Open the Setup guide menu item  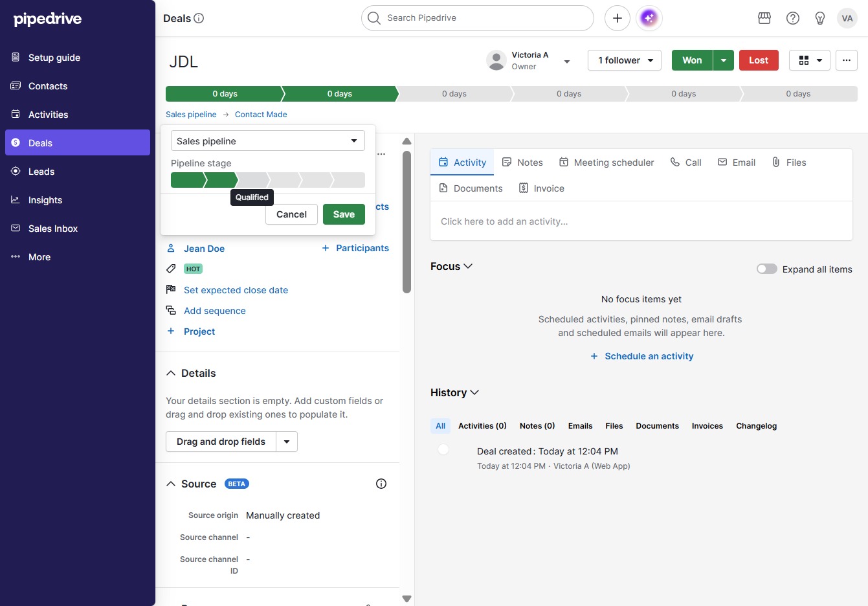tap(78, 58)
